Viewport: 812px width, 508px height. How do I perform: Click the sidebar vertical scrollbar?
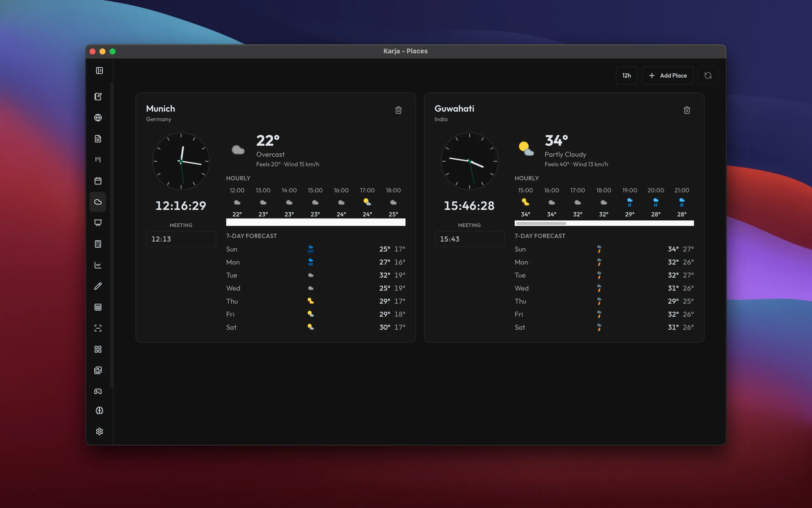(111, 235)
